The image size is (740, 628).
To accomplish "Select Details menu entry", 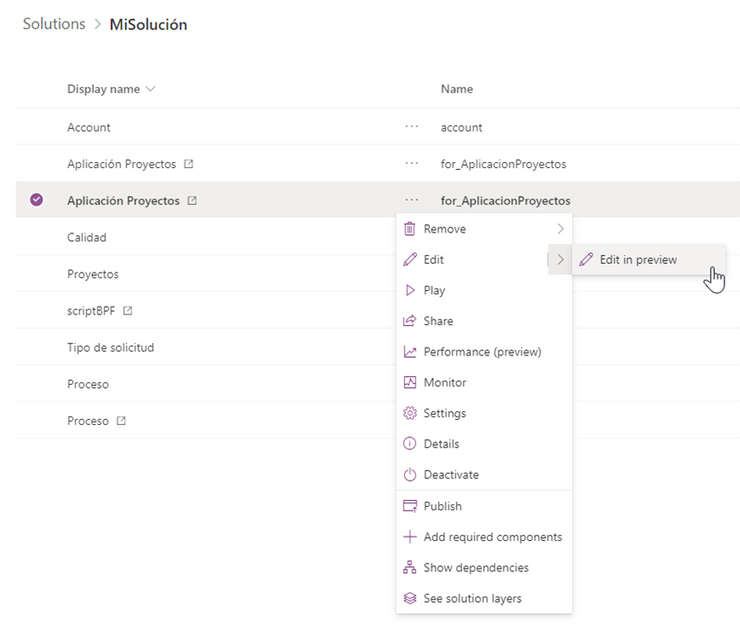I will (484, 444).
